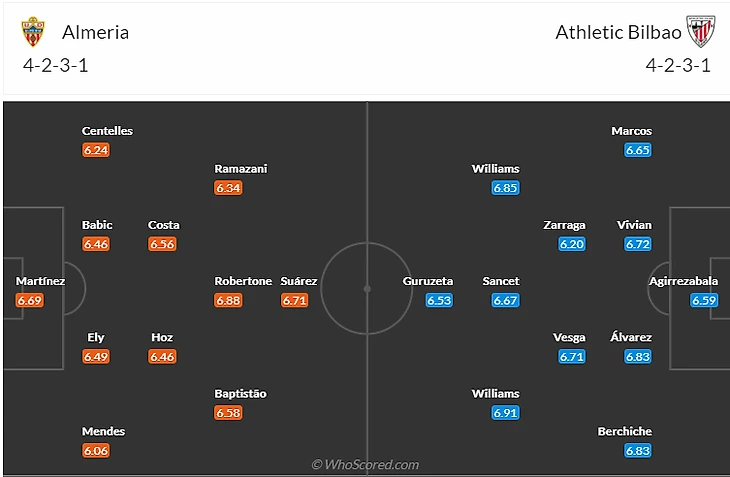Click Berchiche's 6.83 rating badge

pos(637,450)
